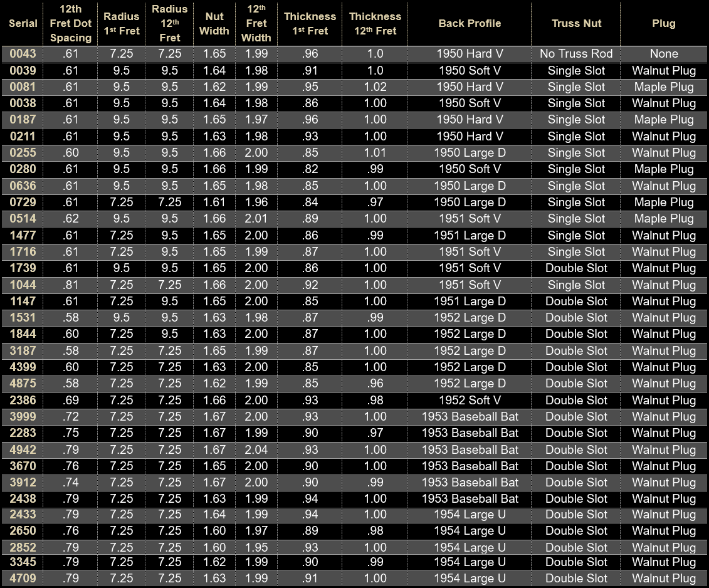Select serial number 3912
This screenshot has height=588, width=709.
tap(23, 482)
